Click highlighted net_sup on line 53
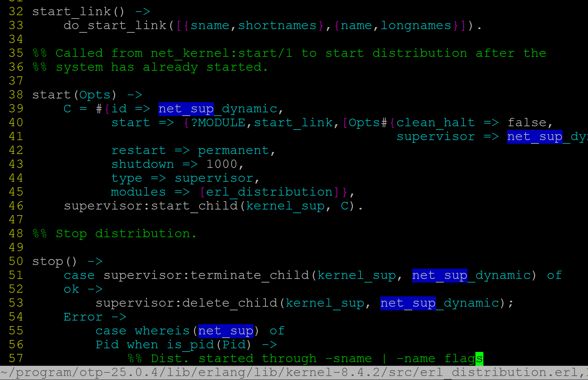588x380 pixels. pyautogui.click(x=408, y=303)
